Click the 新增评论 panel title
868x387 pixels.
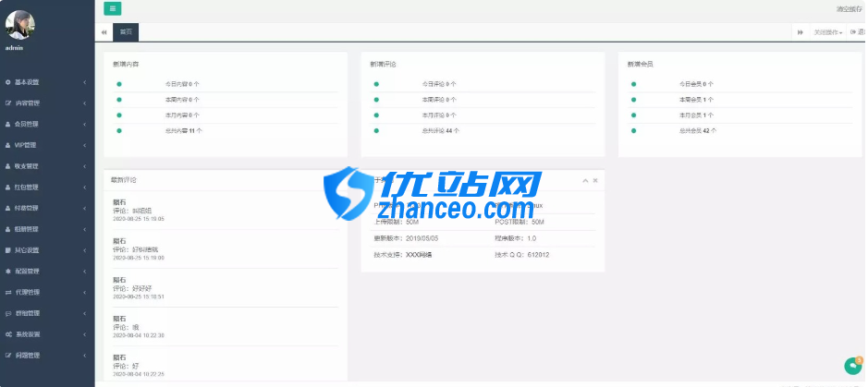383,65
